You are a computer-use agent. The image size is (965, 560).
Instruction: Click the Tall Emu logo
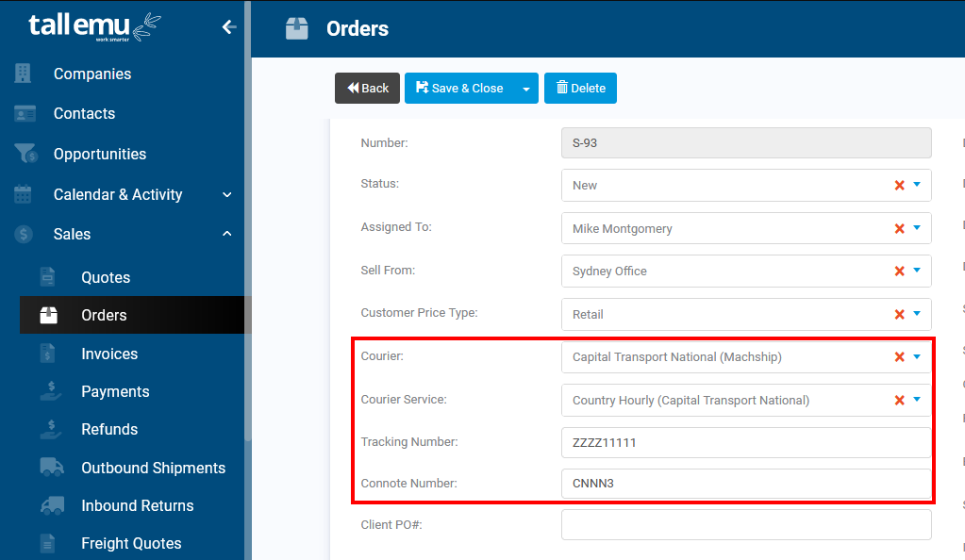[94, 27]
